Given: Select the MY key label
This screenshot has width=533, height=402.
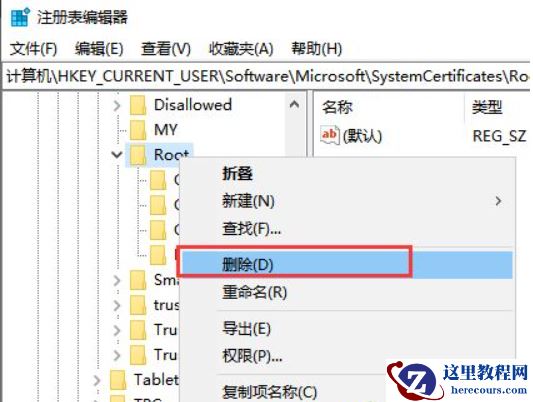Looking at the screenshot, I should tap(166, 130).
